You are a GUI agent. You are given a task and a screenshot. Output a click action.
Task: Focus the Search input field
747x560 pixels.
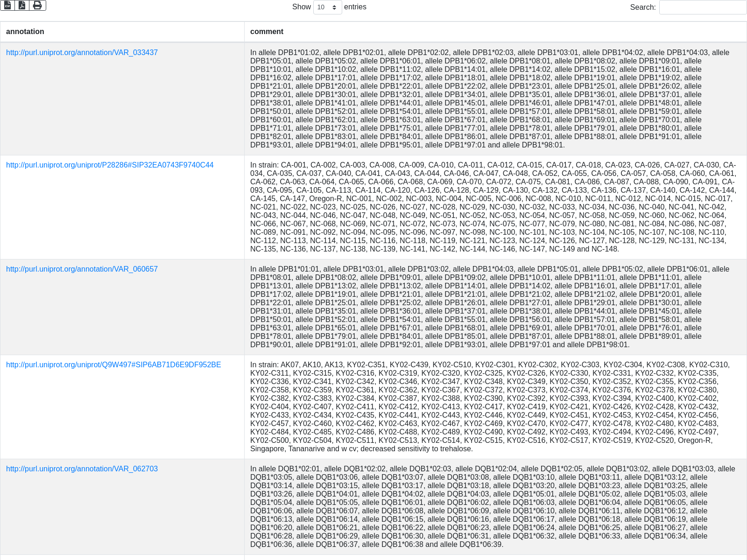[x=702, y=7]
